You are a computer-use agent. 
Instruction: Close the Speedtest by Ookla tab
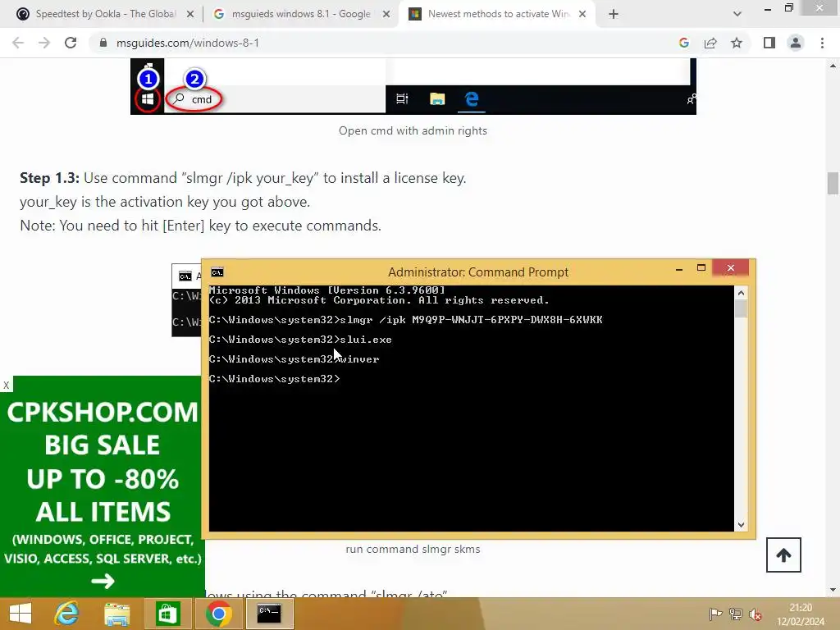click(x=190, y=15)
